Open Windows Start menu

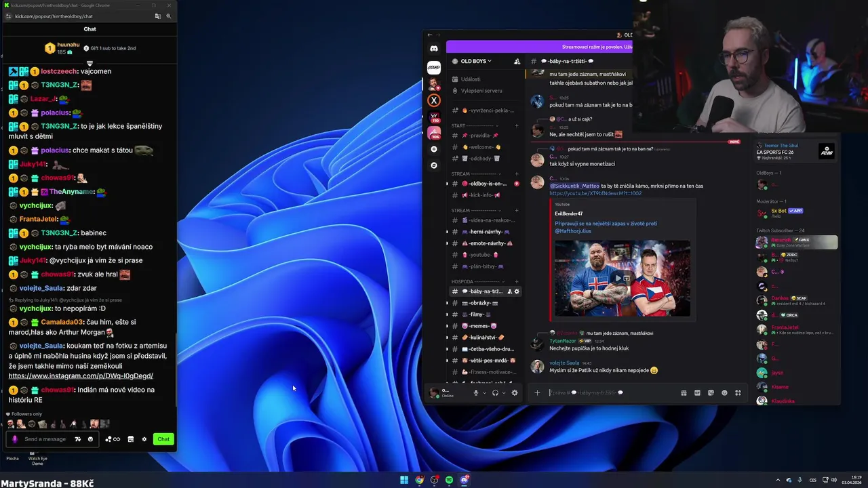tap(404, 480)
